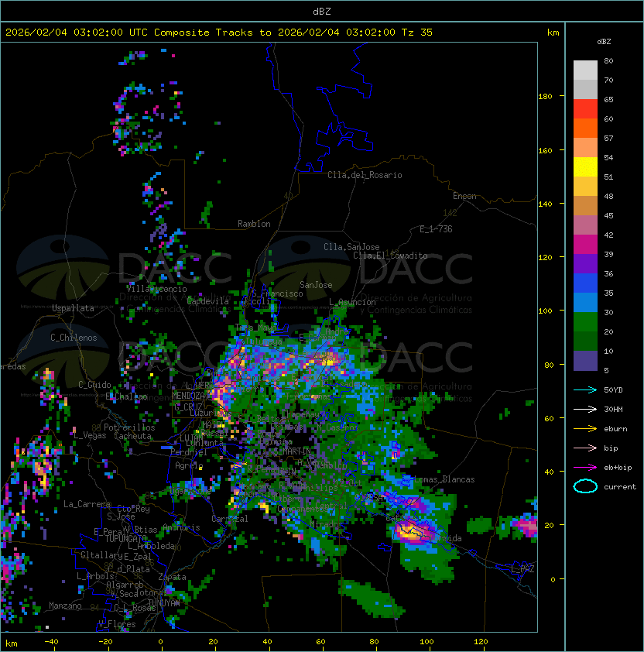Click the 'km' label at bottom-left corner

pos(12,643)
